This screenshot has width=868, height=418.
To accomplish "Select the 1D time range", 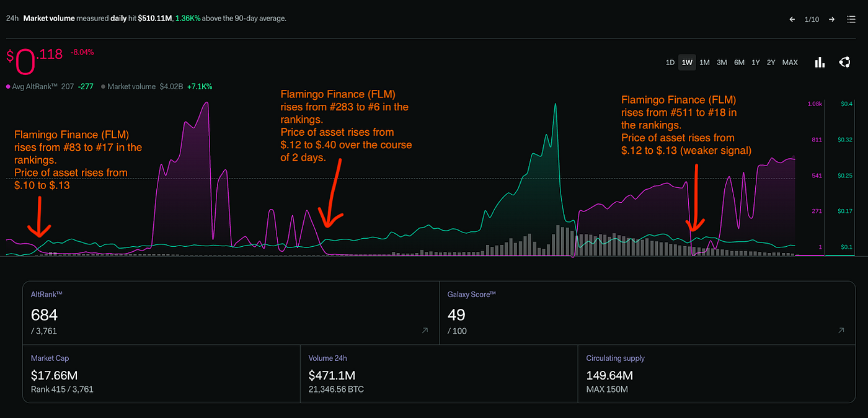I will (670, 63).
